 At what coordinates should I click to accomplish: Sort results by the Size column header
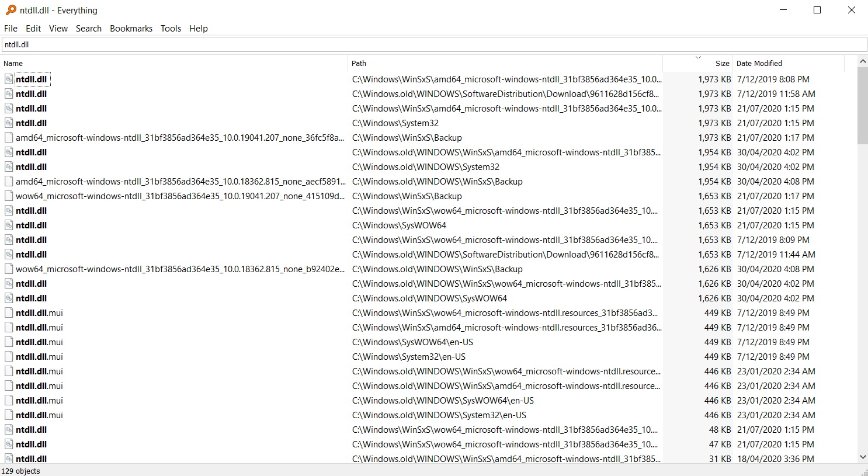pyautogui.click(x=722, y=63)
